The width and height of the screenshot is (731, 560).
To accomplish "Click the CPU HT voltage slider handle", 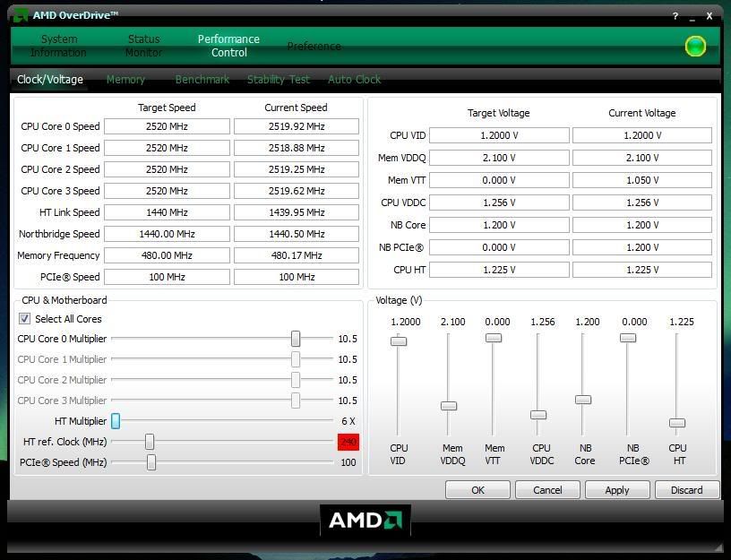I will click(x=677, y=423).
